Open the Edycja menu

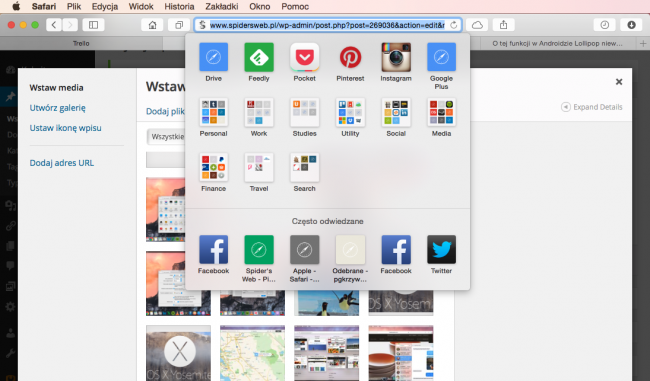point(105,7)
